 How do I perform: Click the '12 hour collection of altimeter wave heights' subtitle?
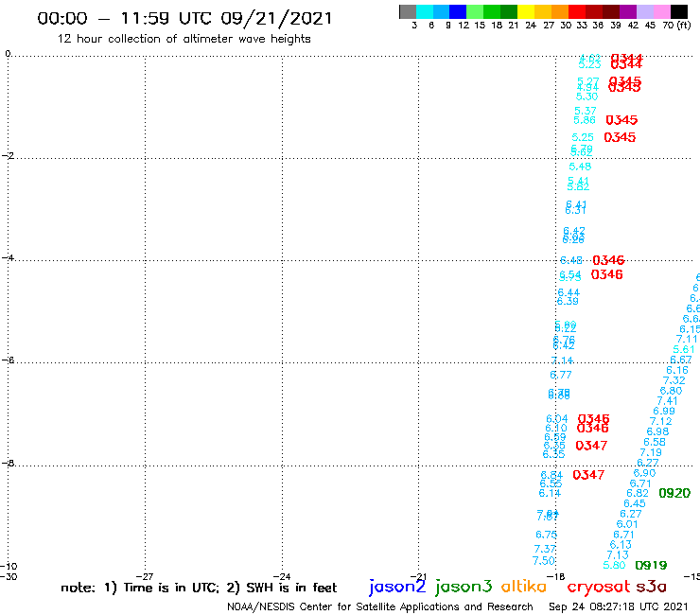tap(184, 39)
